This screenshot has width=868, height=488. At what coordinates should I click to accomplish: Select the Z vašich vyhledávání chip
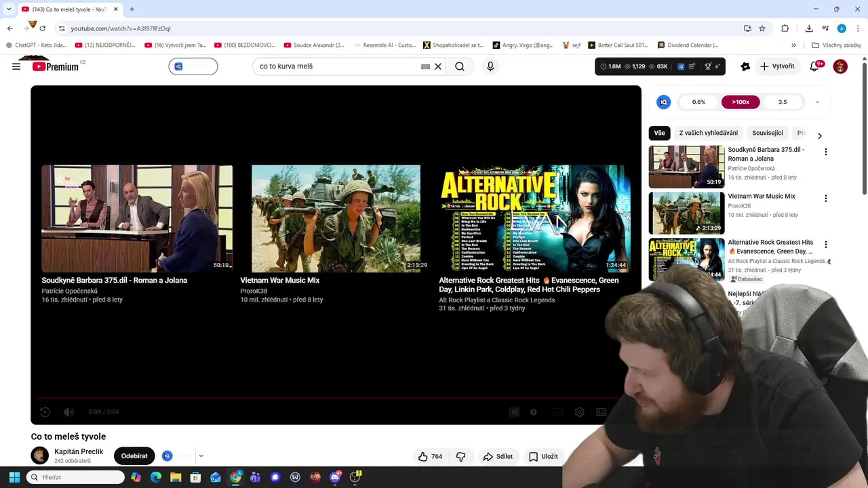pos(709,133)
